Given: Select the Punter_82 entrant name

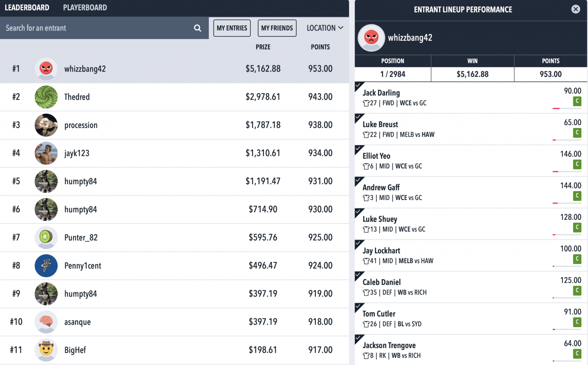Looking at the screenshot, I should pyautogui.click(x=81, y=237).
